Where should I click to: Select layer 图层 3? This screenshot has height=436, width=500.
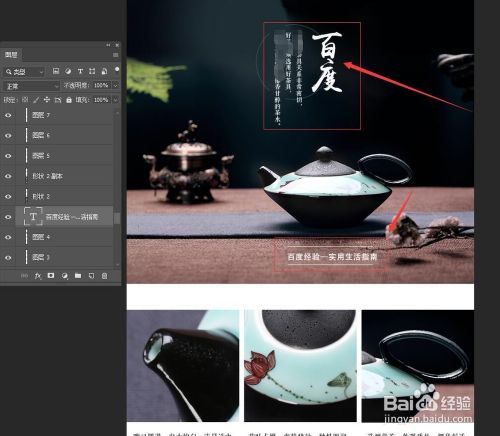[x=65, y=258]
